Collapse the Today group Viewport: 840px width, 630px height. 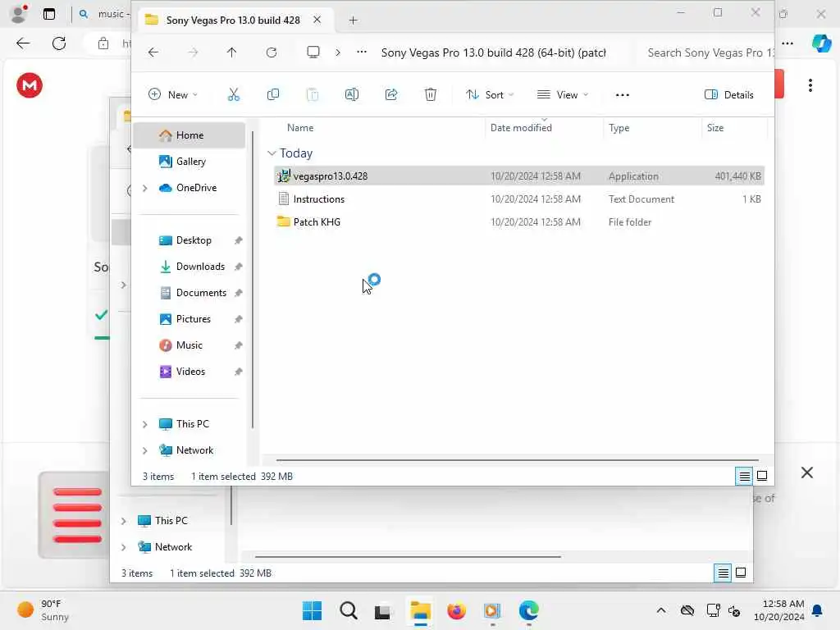[272, 153]
